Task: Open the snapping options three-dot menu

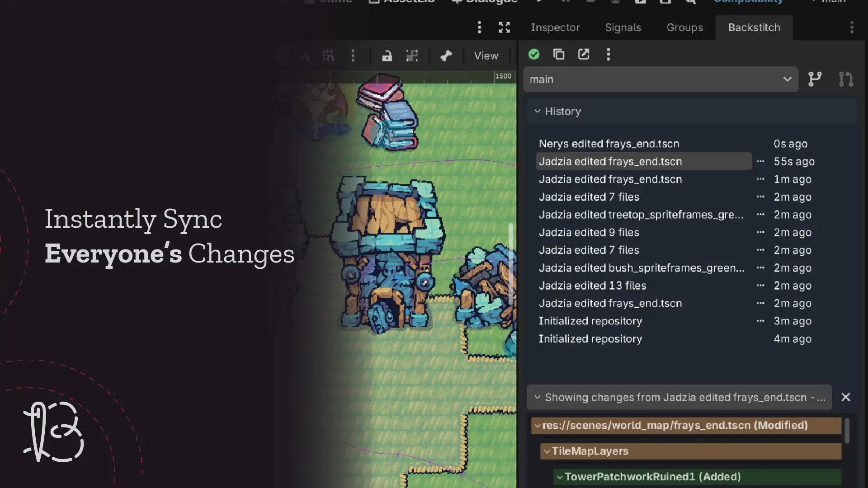Action: 353,56
